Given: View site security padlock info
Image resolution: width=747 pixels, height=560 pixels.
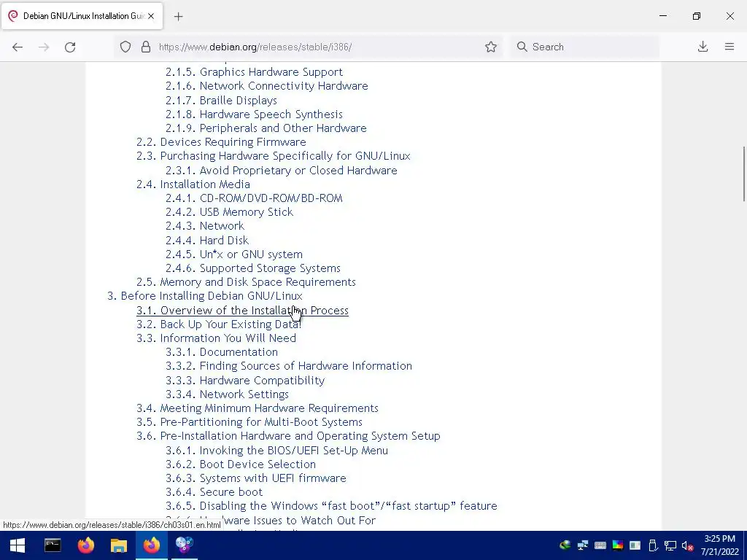Looking at the screenshot, I should pyautogui.click(x=146, y=47).
